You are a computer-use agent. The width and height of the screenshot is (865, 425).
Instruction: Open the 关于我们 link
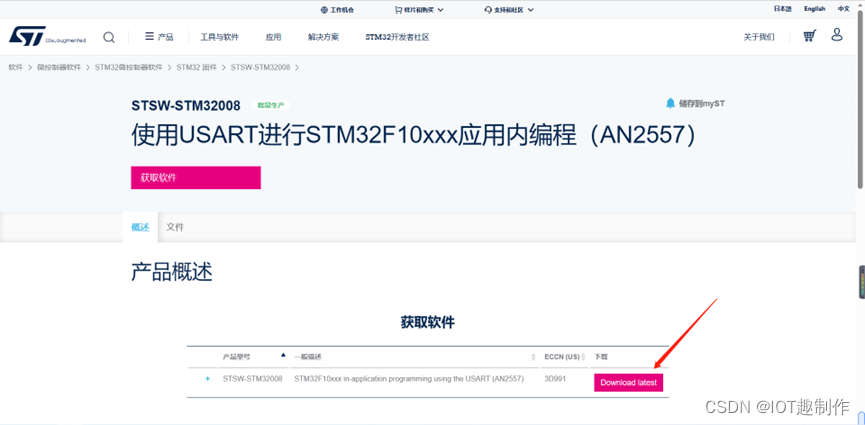pyautogui.click(x=759, y=37)
